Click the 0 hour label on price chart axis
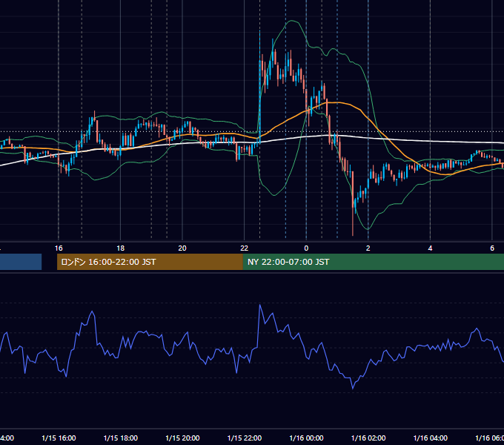 click(306, 248)
